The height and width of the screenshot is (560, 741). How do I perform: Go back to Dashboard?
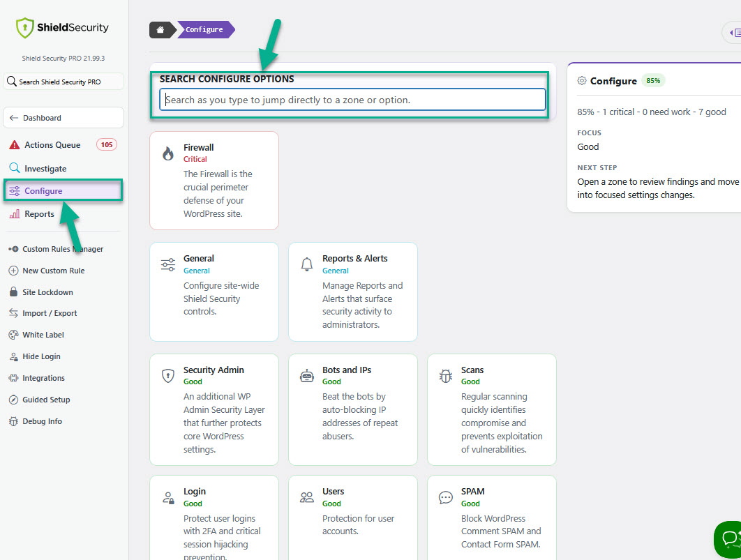[63, 118]
